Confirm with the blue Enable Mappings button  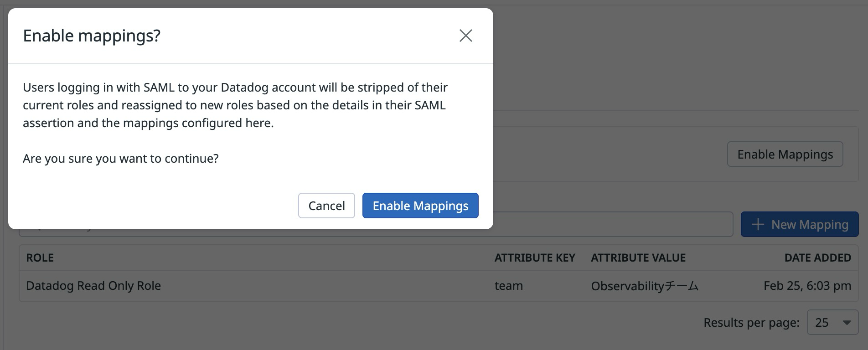coord(420,206)
